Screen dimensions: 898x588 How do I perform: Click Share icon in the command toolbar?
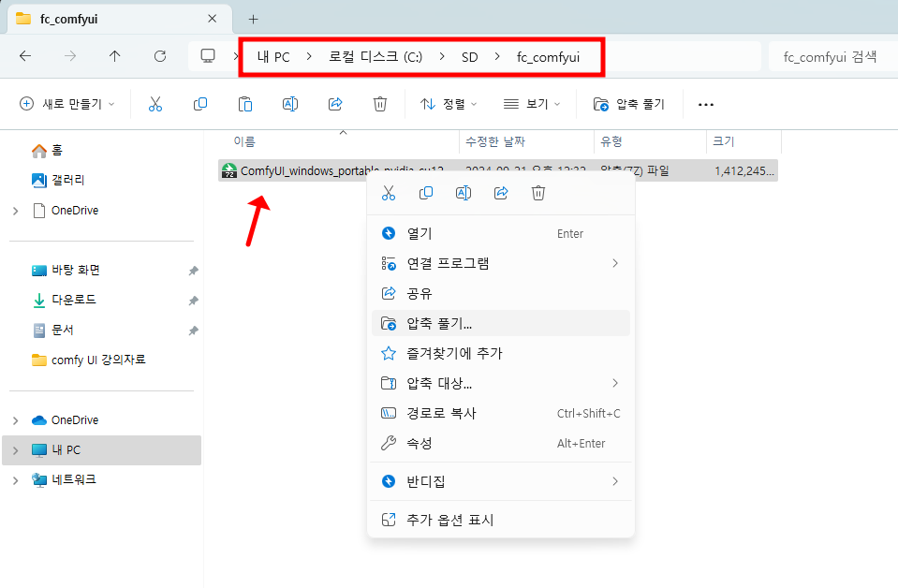335,104
